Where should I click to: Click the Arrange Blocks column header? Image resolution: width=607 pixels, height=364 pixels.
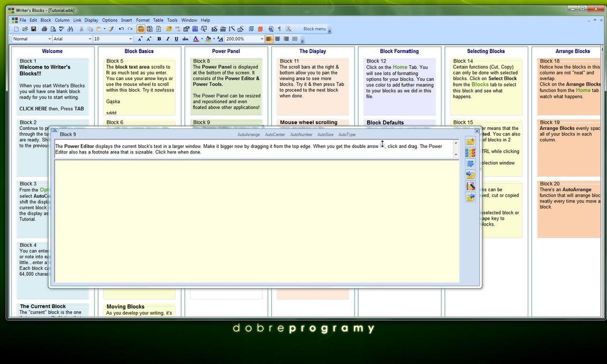pos(573,51)
